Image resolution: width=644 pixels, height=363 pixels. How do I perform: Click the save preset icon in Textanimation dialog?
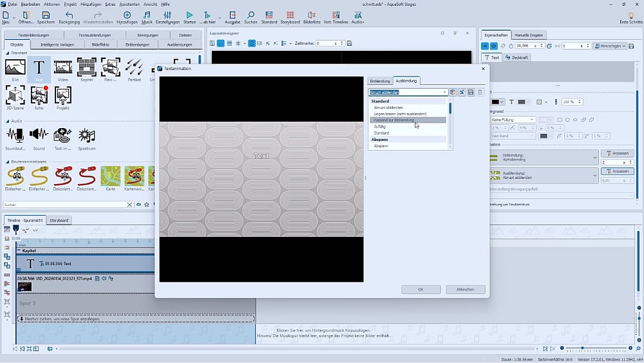pos(471,93)
